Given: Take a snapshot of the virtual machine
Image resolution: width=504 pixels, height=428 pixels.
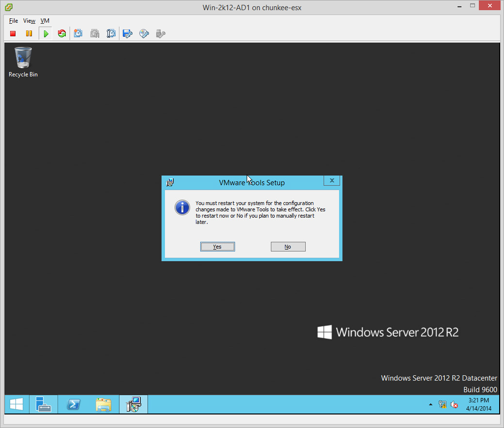Looking at the screenshot, I should click(78, 33).
